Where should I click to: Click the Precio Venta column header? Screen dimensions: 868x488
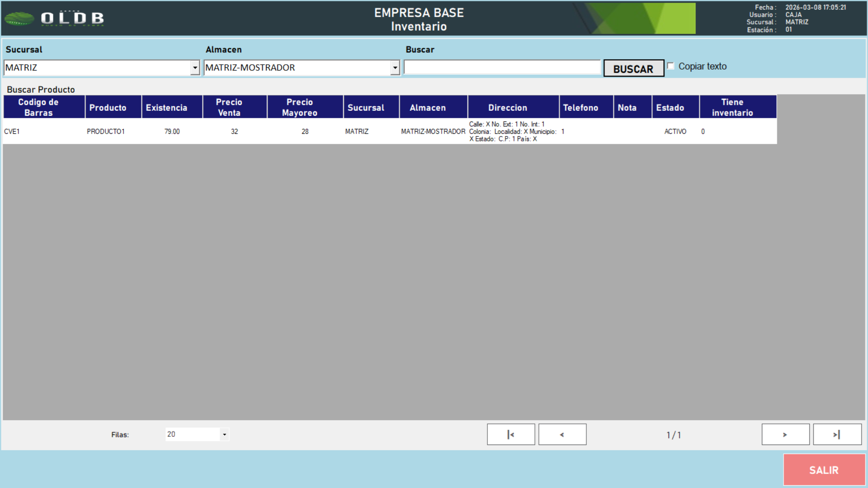click(x=229, y=107)
